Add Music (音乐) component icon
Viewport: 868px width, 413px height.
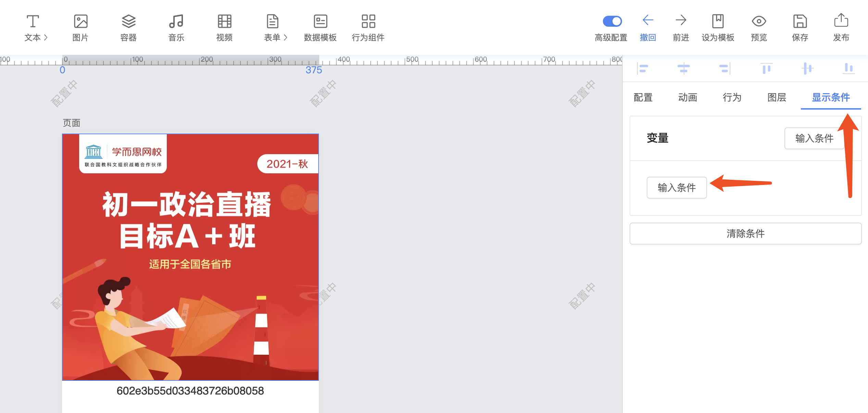click(176, 21)
